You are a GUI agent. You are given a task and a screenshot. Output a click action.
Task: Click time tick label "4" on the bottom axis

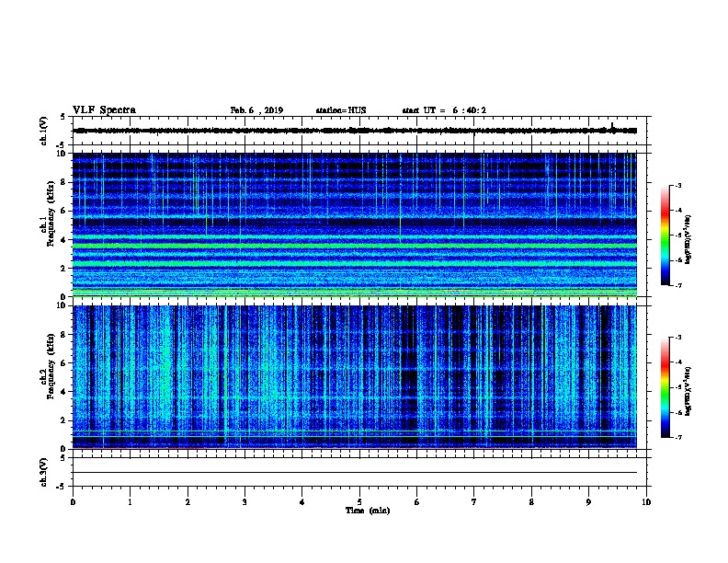[x=302, y=501]
